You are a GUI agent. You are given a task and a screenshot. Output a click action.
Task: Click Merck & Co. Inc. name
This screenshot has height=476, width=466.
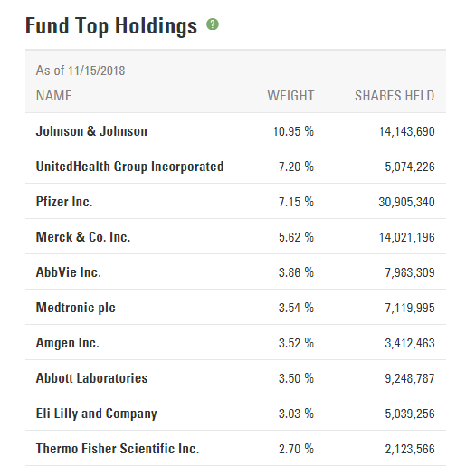pyautogui.click(x=83, y=237)
